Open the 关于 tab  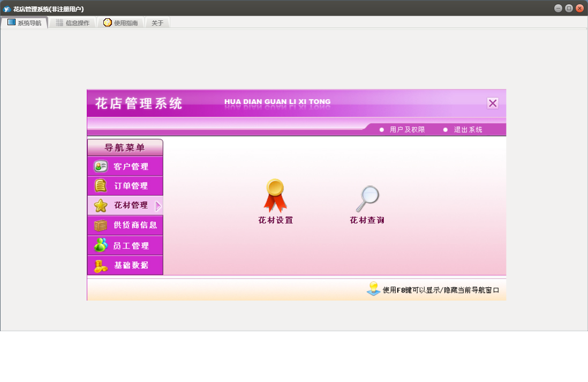pos(157,23)
